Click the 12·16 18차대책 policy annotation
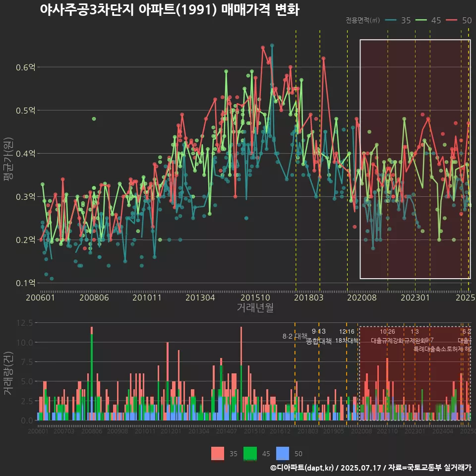476x476 pixels. 347,336
